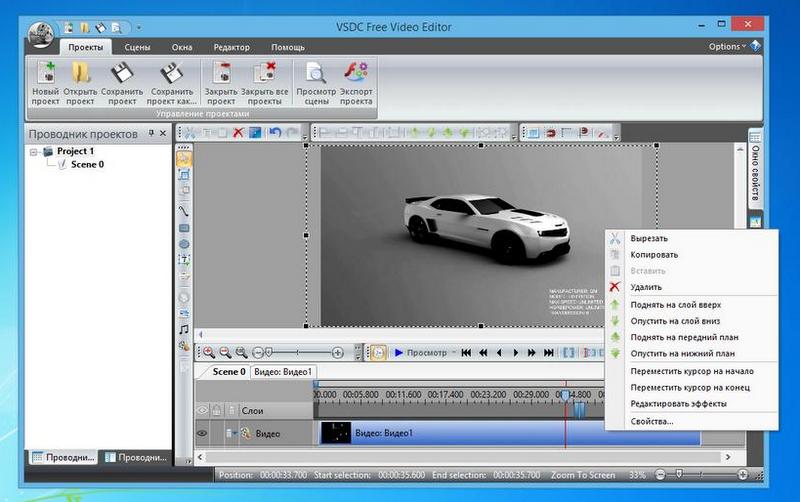800x502 pixels.
Task: Click the red X delete toolbar icon
Action: click(238, 133)
